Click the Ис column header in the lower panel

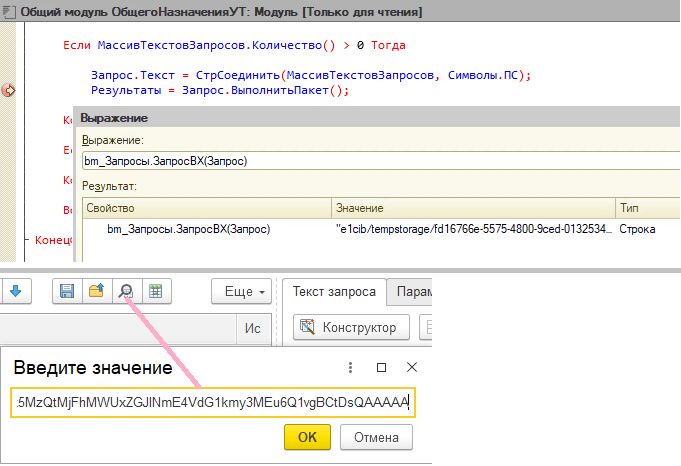[x=253, y=328]
